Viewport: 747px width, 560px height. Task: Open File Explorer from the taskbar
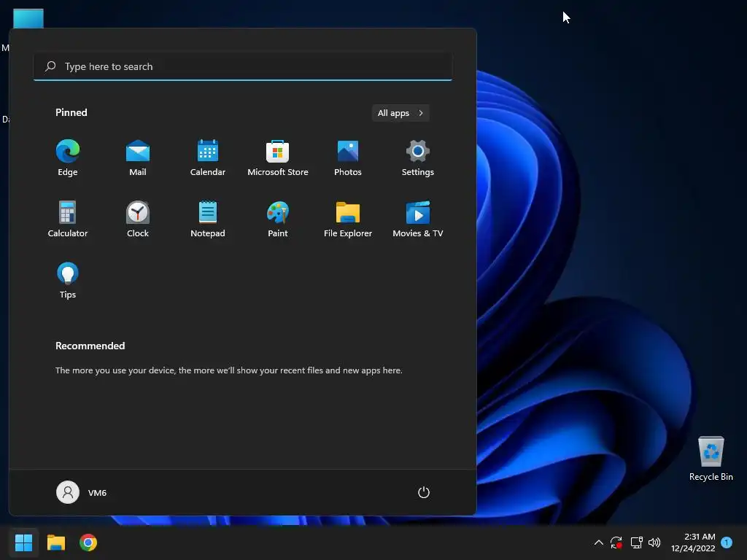[55, 542]
